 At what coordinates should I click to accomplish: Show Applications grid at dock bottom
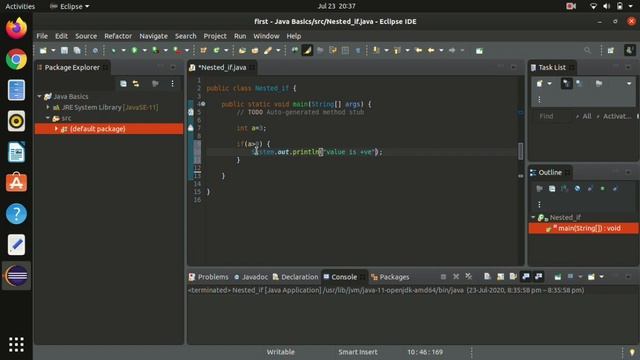click(16, 344)
